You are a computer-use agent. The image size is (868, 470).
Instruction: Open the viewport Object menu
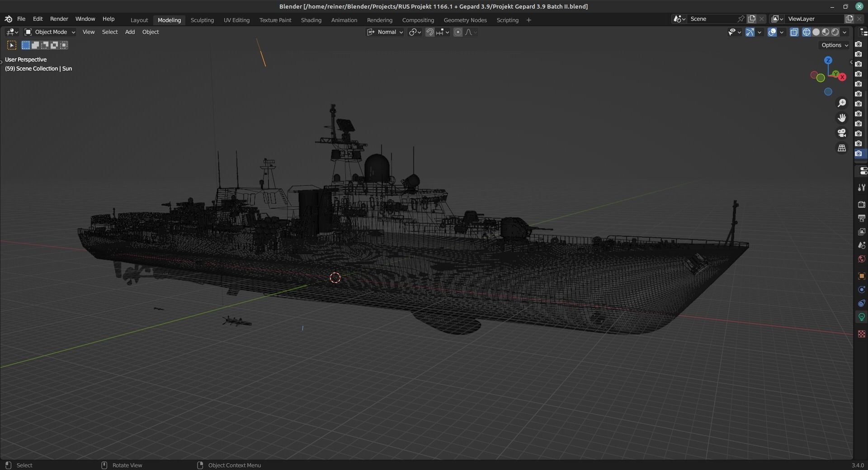[151, 32]
